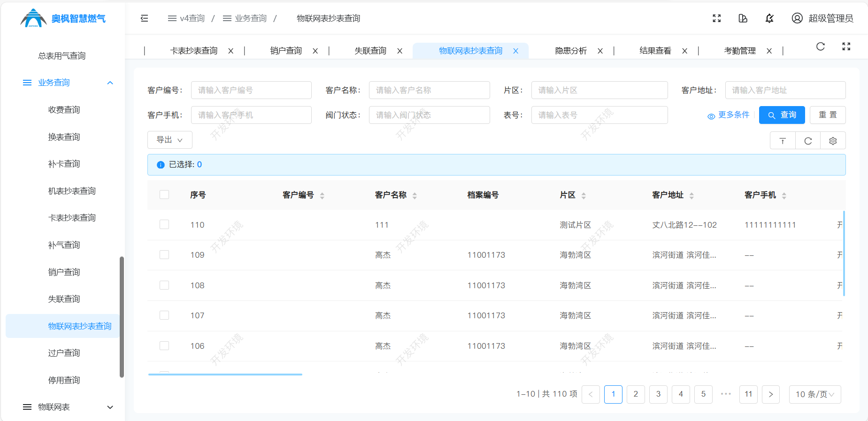Open 总表用气查询 in sidebar

(62, 56)
